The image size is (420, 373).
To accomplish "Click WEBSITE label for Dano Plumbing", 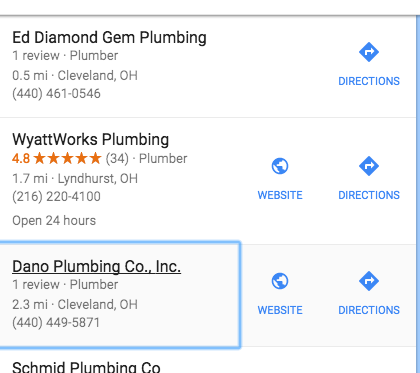I will (x=280, y=310).
